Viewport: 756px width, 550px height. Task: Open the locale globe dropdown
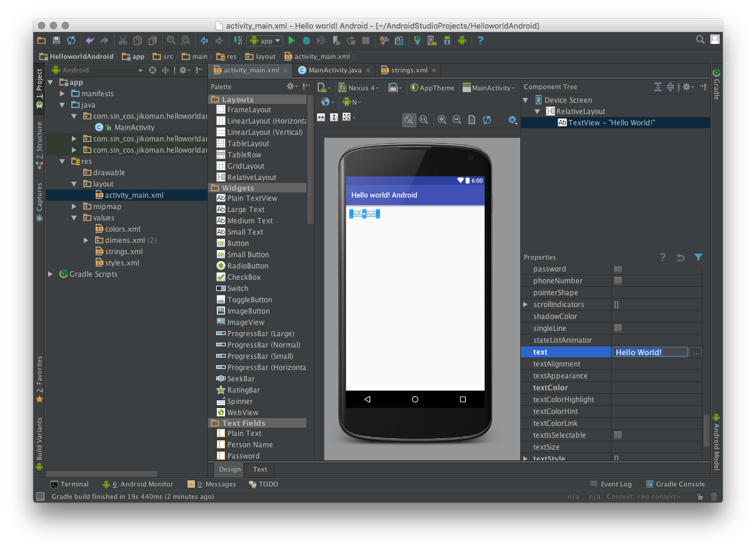point(328,102)
